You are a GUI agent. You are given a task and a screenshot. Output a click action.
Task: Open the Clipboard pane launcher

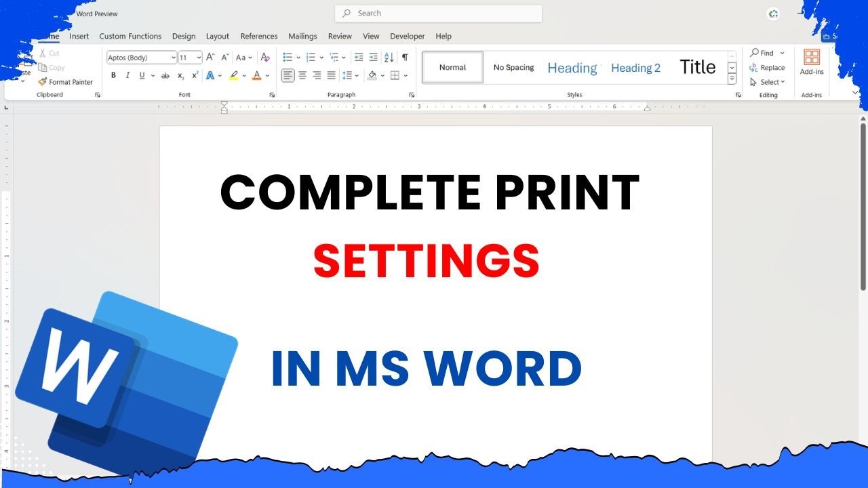point(98,95)
